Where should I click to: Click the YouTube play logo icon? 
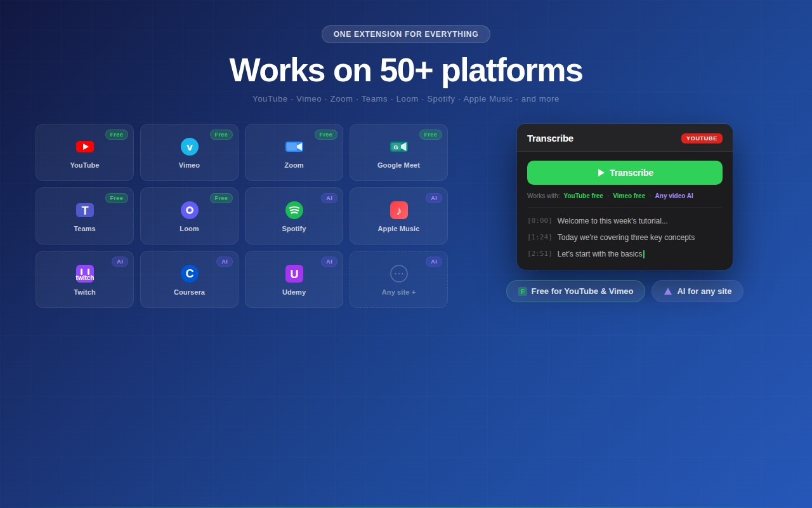tap(85, 147)
